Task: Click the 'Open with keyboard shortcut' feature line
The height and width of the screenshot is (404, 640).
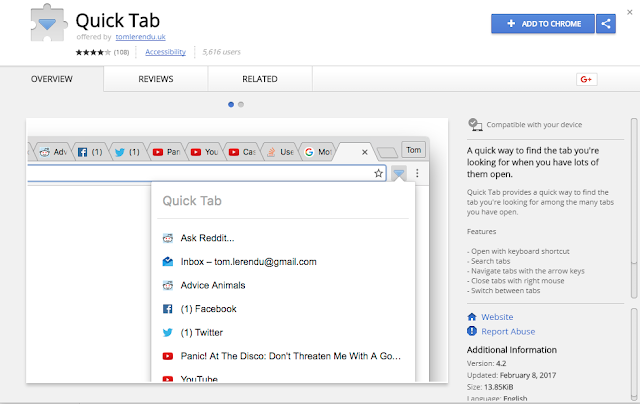Action: click(518, 251)
